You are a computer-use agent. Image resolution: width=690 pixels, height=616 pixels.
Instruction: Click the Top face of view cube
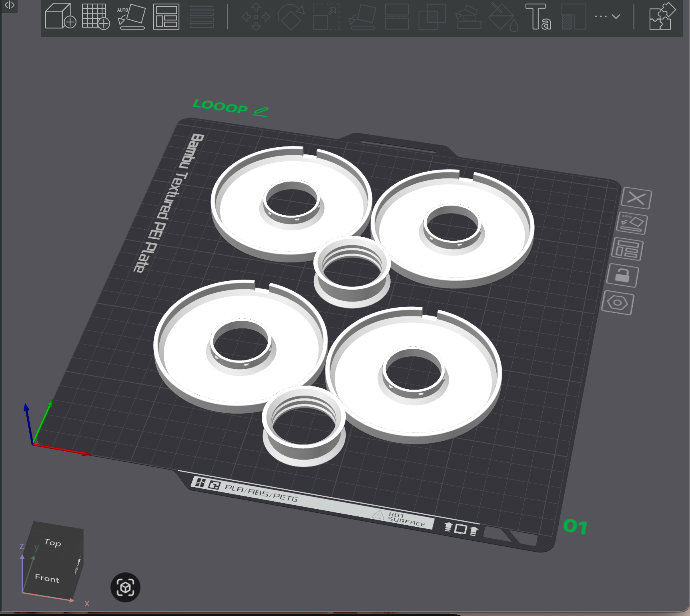[52, 542]
